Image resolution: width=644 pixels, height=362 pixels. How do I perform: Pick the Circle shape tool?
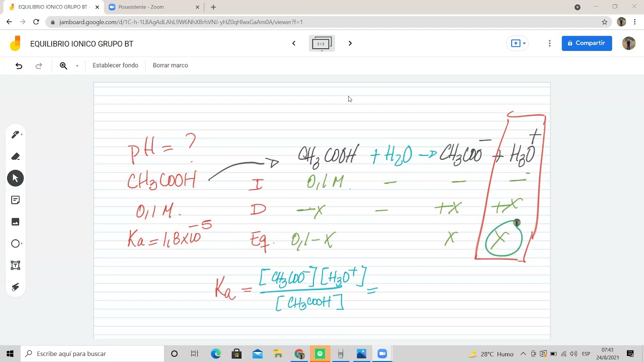click(15, 243)
